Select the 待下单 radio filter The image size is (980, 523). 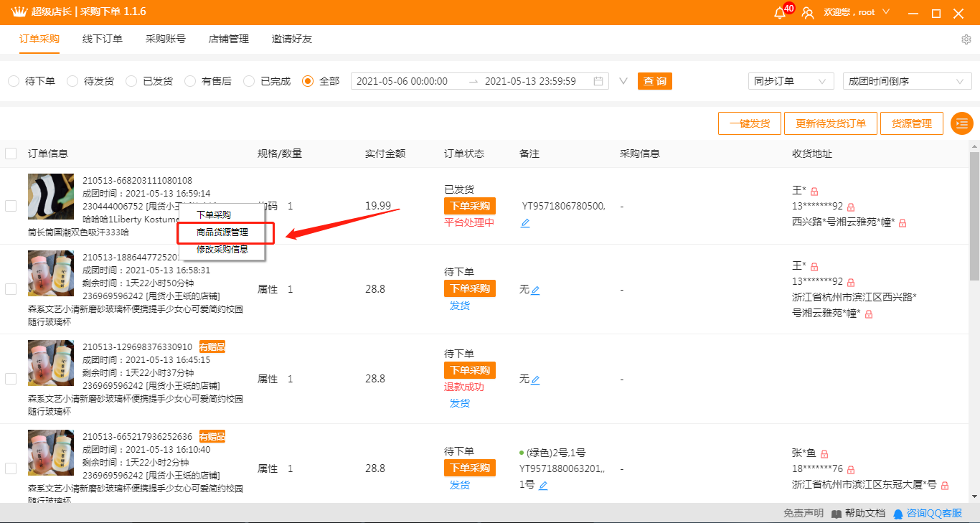[x=14, y=81]
